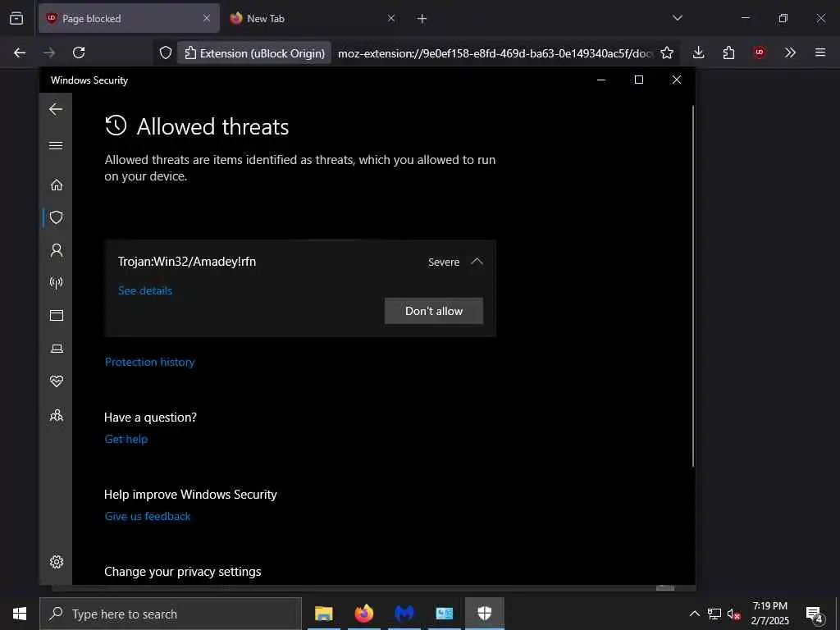Select the Trojan:Win32/Amadey!rfn threat name
The width and height of the screenshot is (840, 630).
pos(187,262)
